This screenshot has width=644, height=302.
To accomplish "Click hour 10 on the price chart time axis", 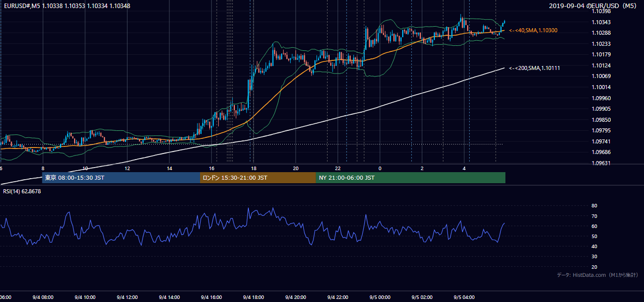I will click(85, 169).
